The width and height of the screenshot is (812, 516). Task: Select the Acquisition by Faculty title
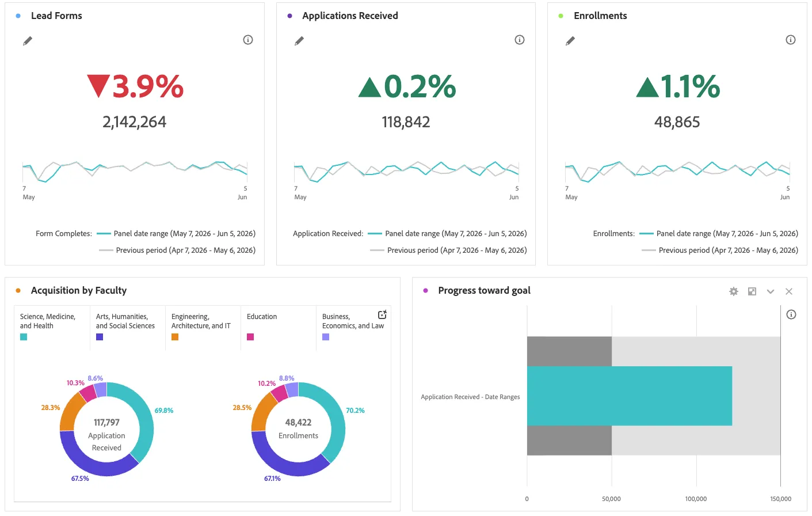[x=79, y=290]
